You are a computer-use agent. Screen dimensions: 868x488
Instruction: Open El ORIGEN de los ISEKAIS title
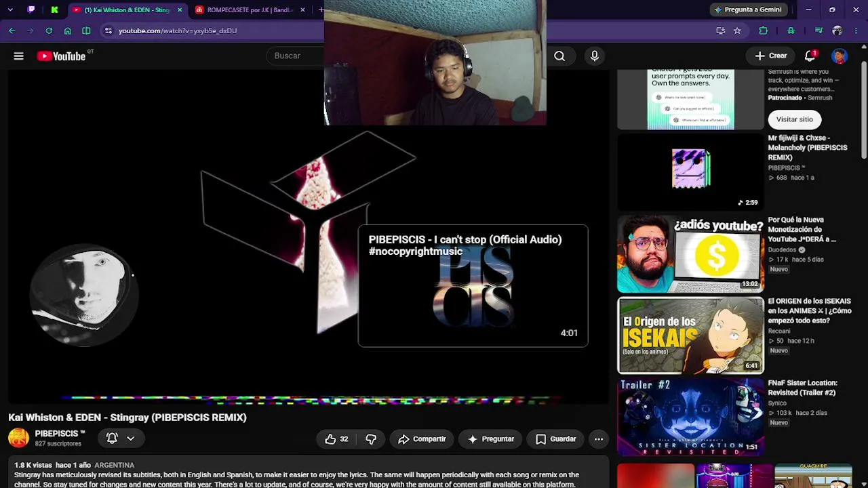(x=810, y=311)
